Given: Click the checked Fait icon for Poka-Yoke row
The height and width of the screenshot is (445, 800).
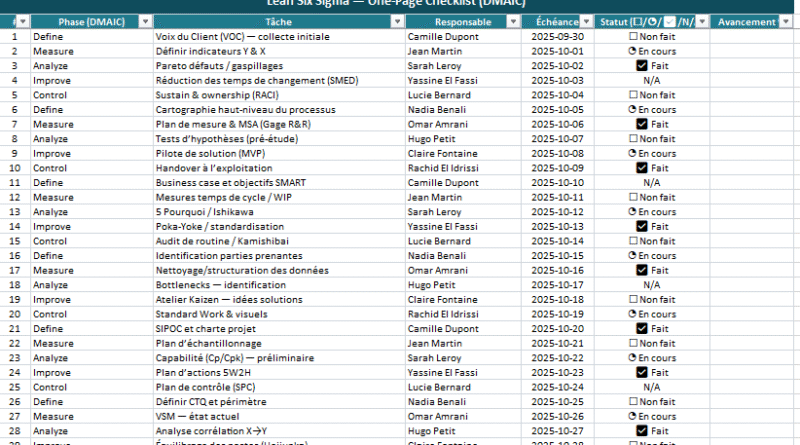Looking at the screenshot, I should pos(641,227).
